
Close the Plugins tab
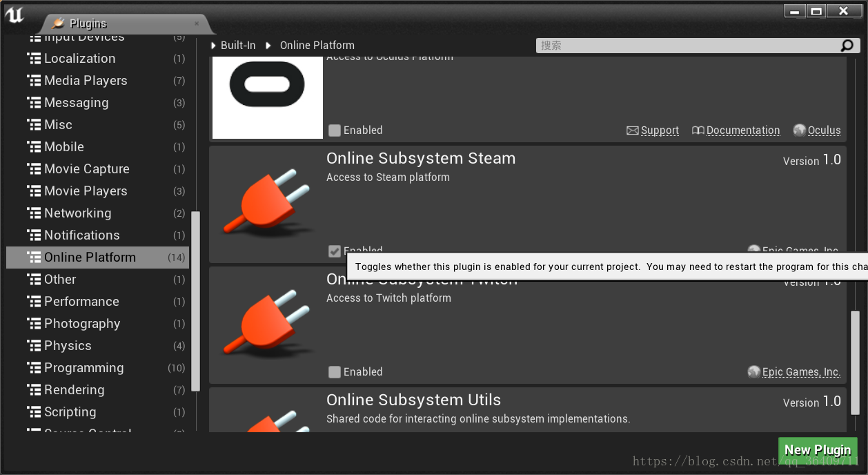[x=197, y=23]
